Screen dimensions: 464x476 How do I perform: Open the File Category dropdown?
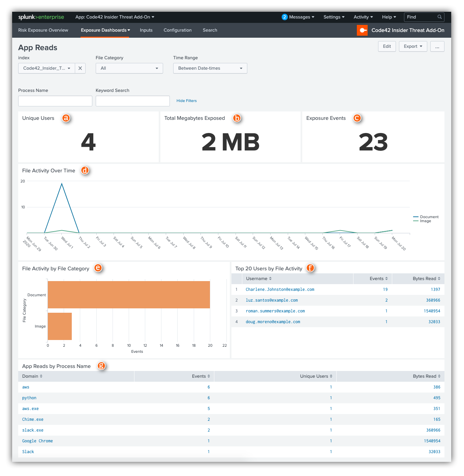[129, 68]
